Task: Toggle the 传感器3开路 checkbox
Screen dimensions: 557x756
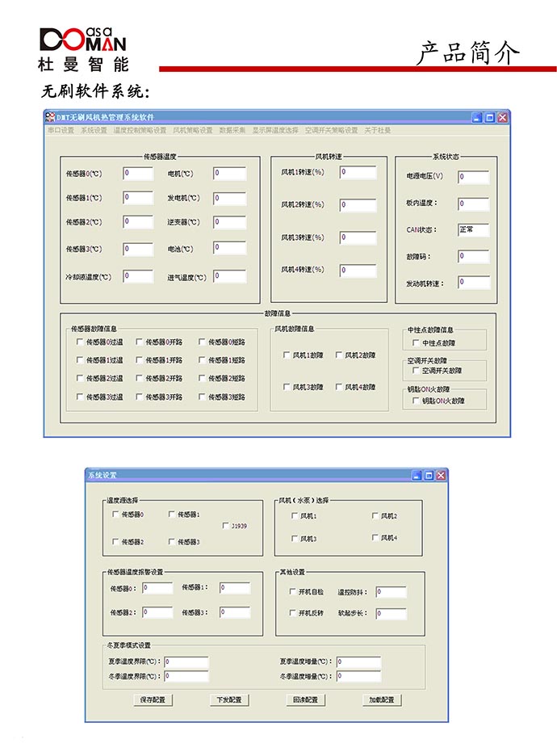Action: click(x=139, y=397)
